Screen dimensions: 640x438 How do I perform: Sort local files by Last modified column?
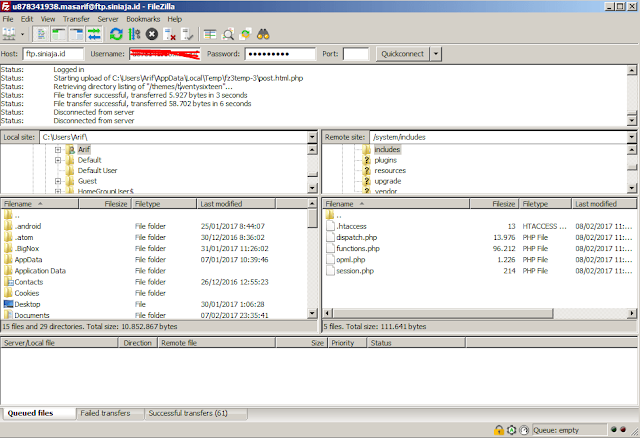click(x=236, y=204)
